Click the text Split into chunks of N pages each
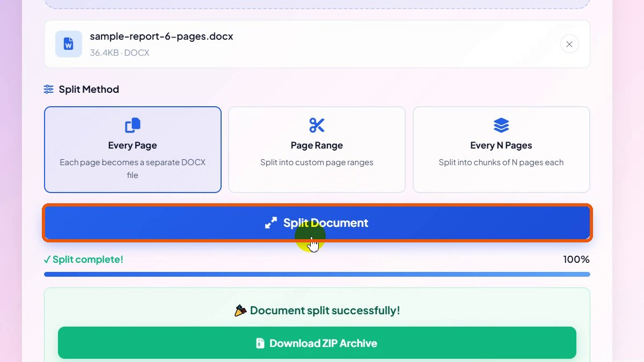644x362 pixels. click(x=501, y=162)
